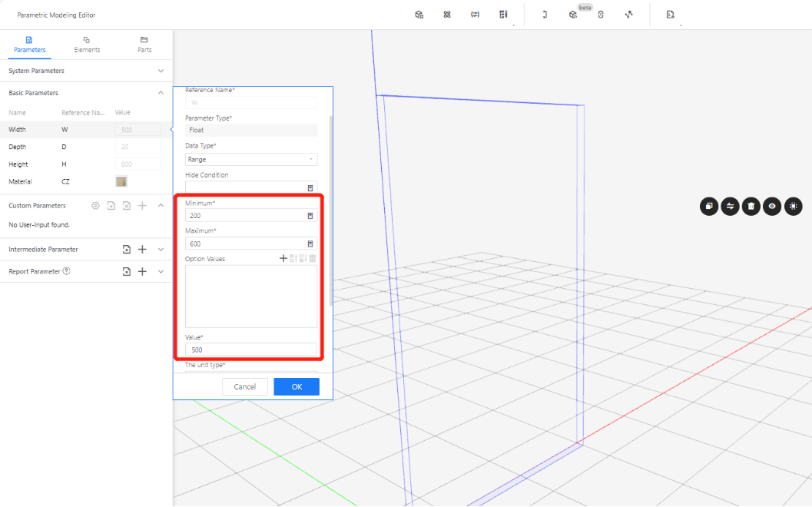Click the swap arrows icon in floating toolbar
This screenshot has height=507, width=812.
[x=730, y=206]
